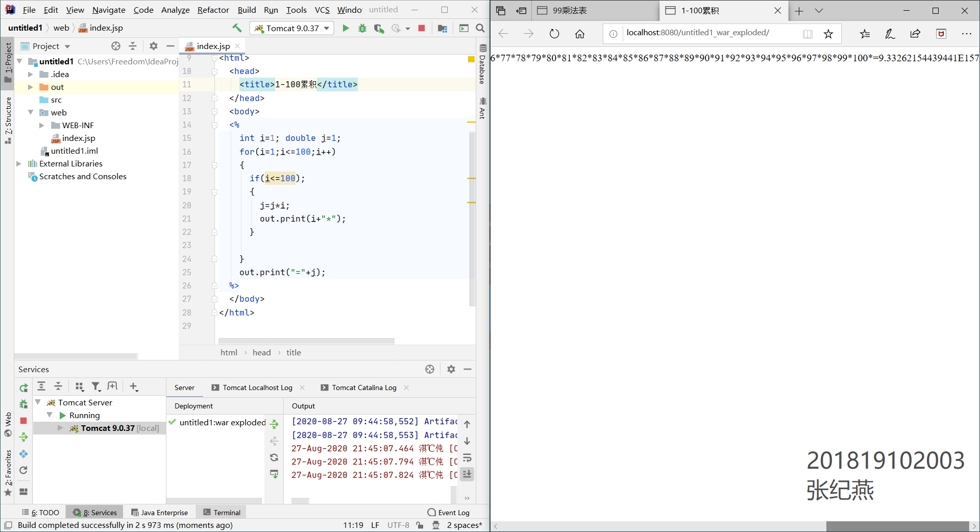
Task: Add page to favorites with star icon
Action: [828, 34]
